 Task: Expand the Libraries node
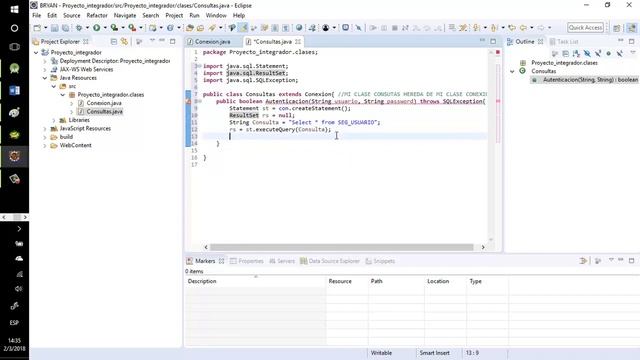54,120
